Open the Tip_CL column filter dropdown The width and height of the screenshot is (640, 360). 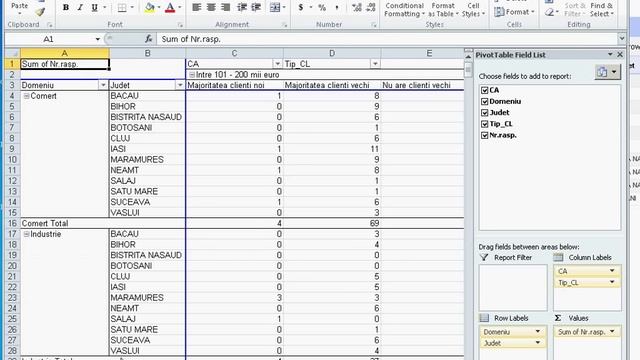pos(375,64)
